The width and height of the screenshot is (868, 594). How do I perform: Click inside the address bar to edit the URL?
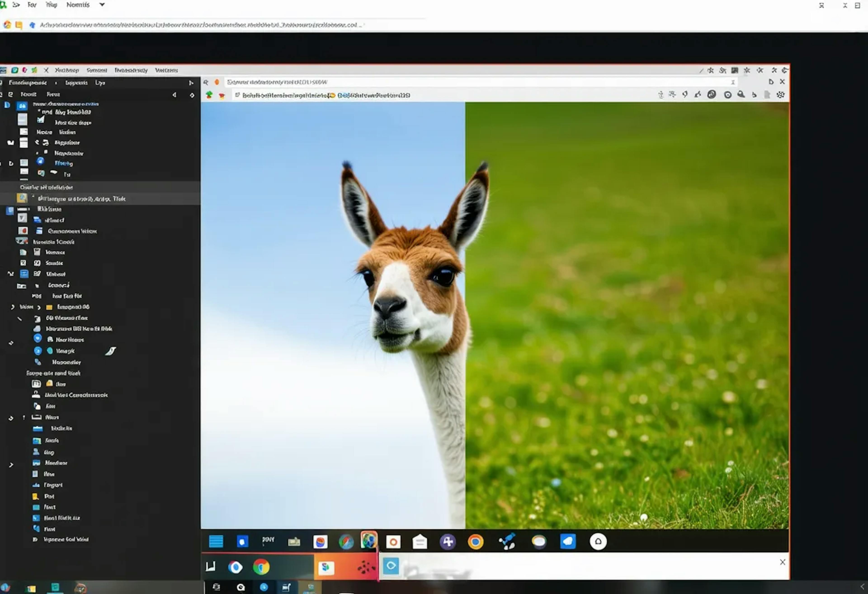pos(448,82)
